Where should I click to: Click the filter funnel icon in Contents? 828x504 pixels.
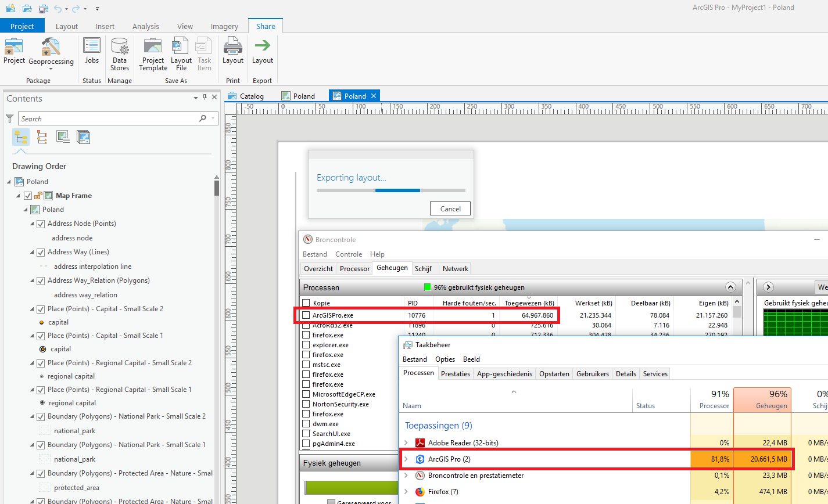[x=10, y=118]
